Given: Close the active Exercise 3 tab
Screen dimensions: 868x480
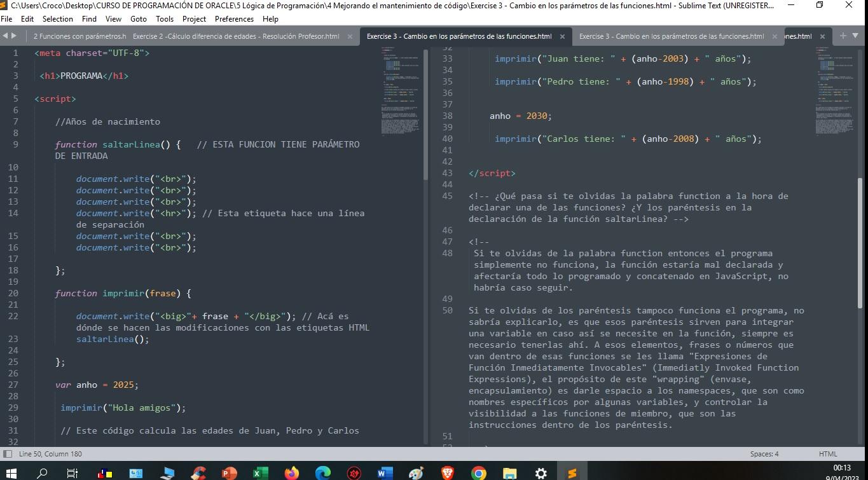Looking at the screenshot, I should (x=561, y=37).
